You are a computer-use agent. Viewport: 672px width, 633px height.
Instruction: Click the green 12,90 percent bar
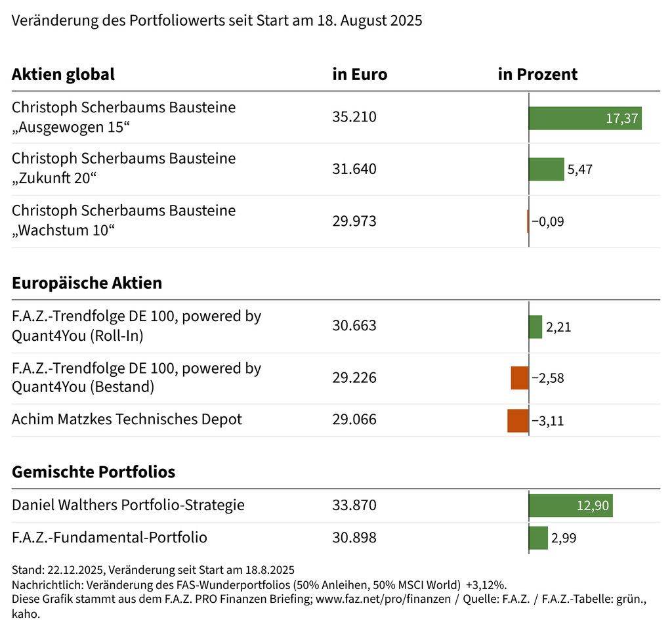point(570,506)
